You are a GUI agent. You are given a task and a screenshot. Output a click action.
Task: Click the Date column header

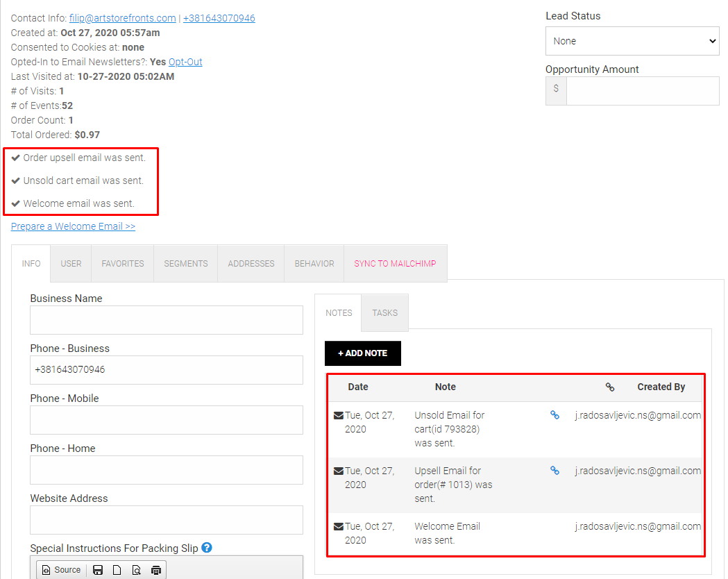point(358,387)
